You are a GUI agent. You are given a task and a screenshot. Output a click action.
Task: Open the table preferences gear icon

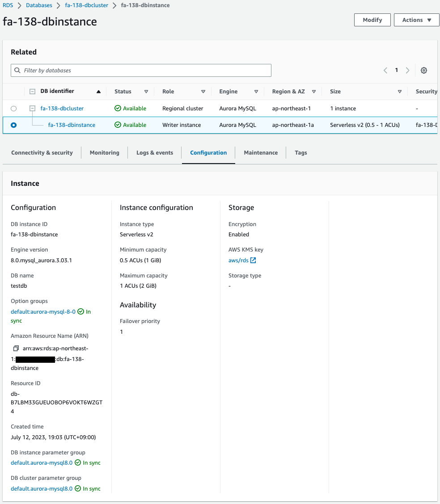pos(423,70)
